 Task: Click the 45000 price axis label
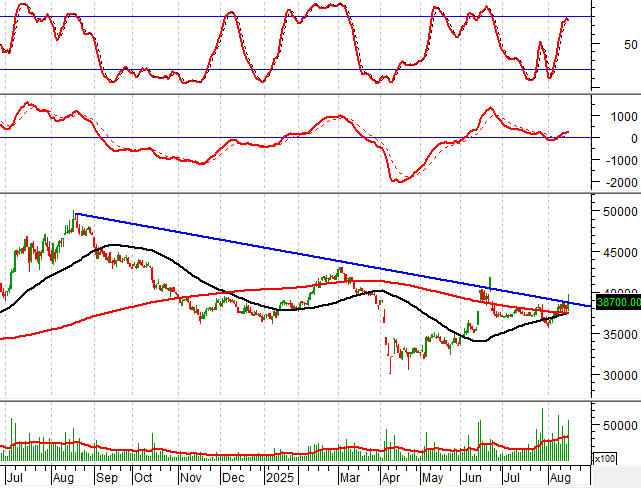coord(620,252)
